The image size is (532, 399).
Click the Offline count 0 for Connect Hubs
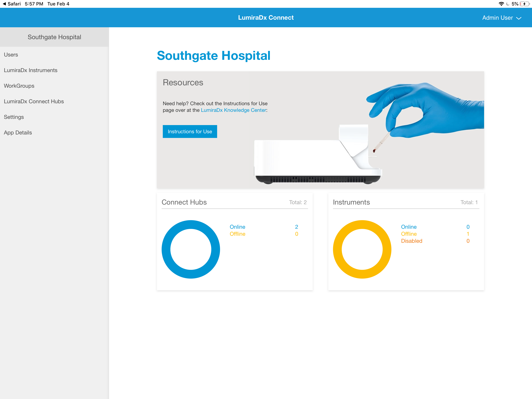point(297,234)
